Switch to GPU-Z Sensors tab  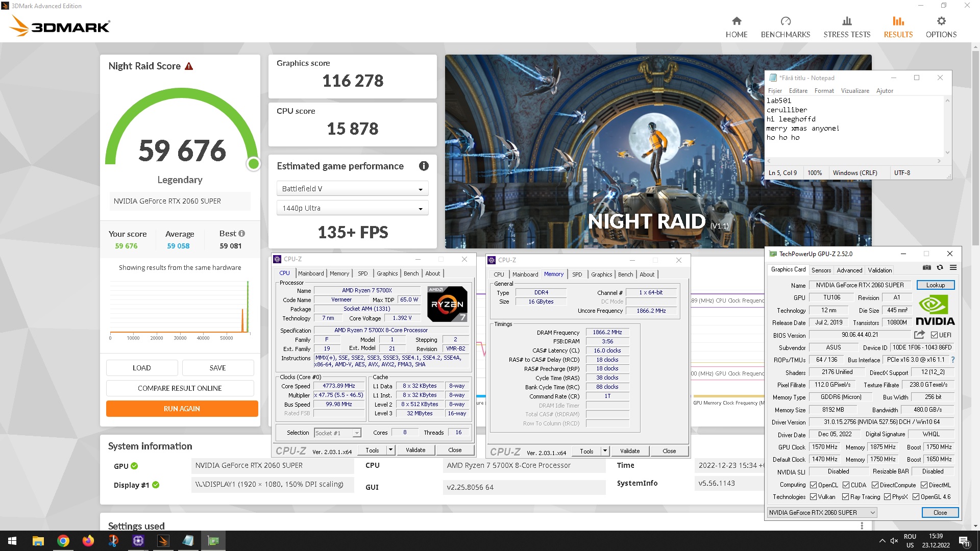click(x=821, y=270)
